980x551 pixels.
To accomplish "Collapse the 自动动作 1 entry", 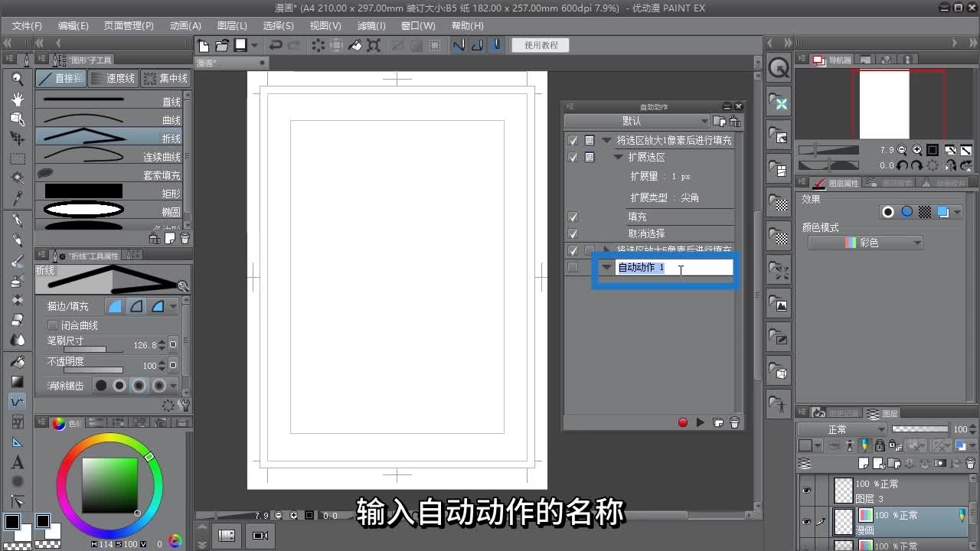I will [x=607, y=267].
